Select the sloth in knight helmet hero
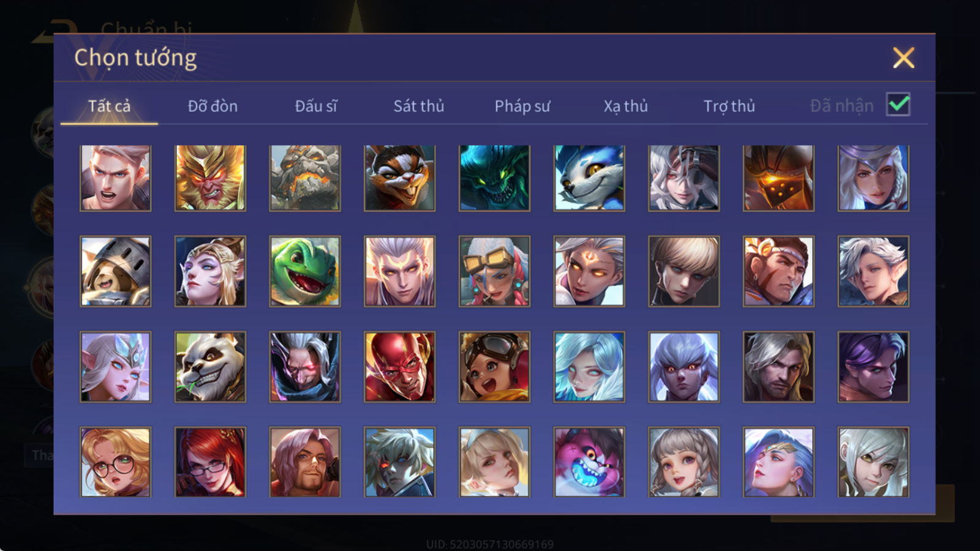The width and height of the screenshot is (980, 551). point(115,272)
